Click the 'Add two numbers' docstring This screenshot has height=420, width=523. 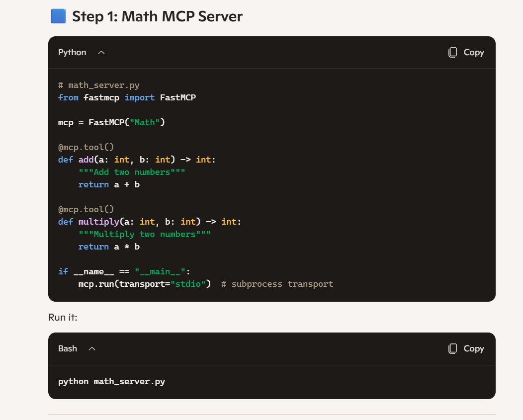point(132,172)
